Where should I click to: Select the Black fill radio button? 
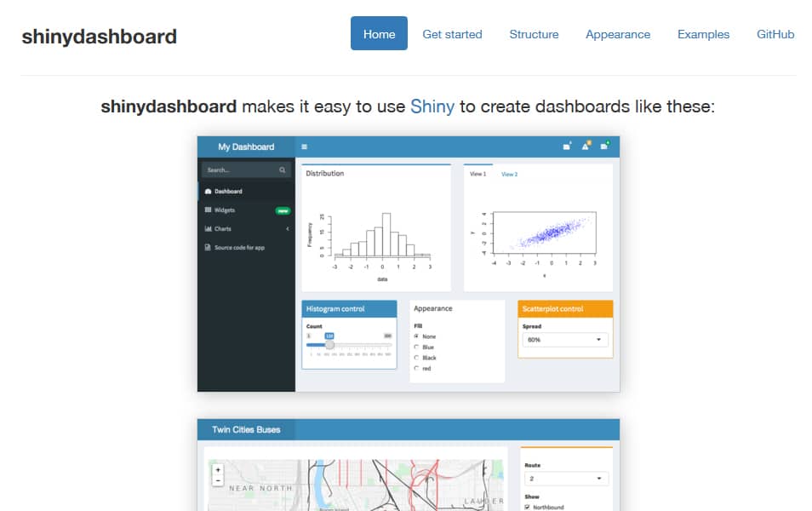point(416,358)
